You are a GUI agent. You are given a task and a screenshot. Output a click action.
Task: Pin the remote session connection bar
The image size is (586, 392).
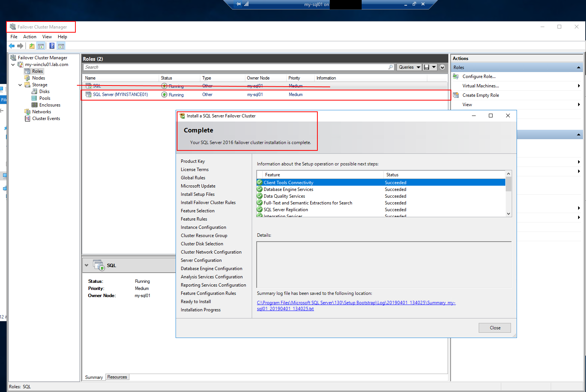point(239,4)
